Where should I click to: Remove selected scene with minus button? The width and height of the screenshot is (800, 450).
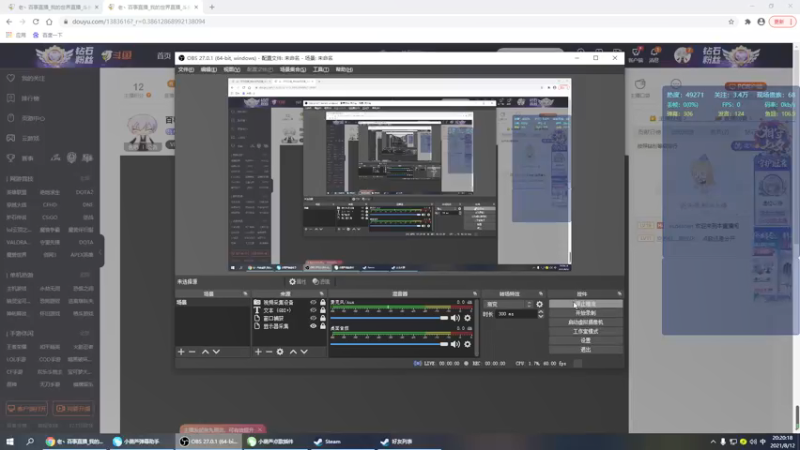pyautogui.click(x=192, y=352)
